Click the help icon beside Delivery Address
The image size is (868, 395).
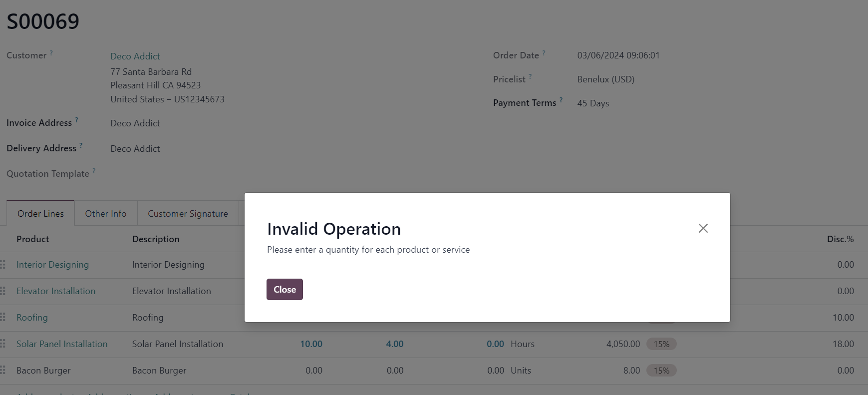pos(81,145)
